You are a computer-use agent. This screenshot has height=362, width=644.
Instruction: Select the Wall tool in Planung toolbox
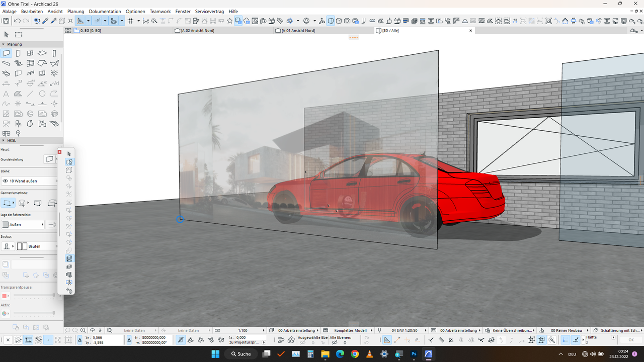[x=6, y=53]
